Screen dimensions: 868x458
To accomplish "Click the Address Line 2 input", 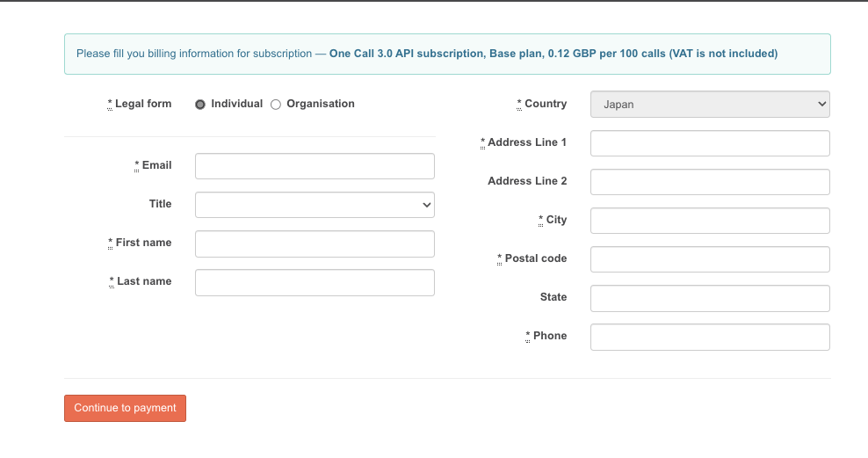I will click(710, 182).
